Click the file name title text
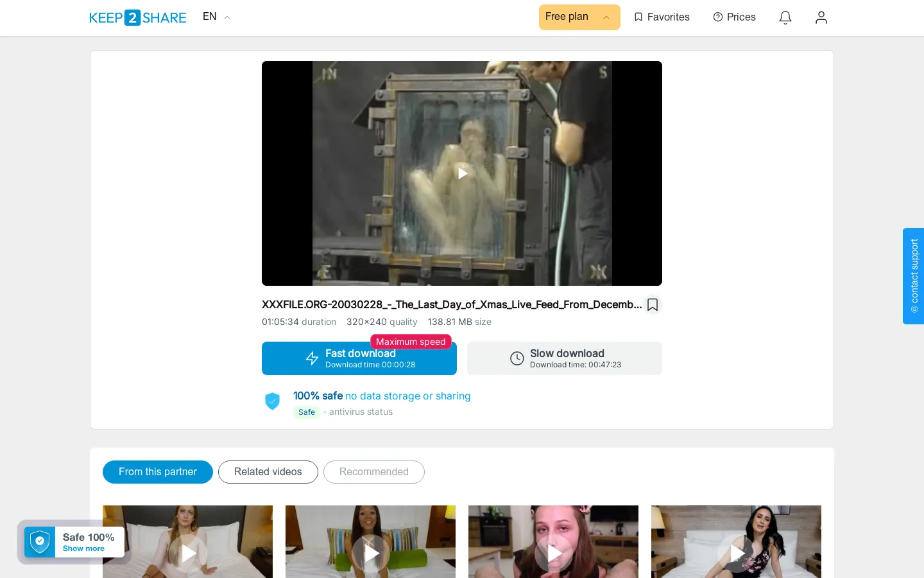 pos(452,304)
